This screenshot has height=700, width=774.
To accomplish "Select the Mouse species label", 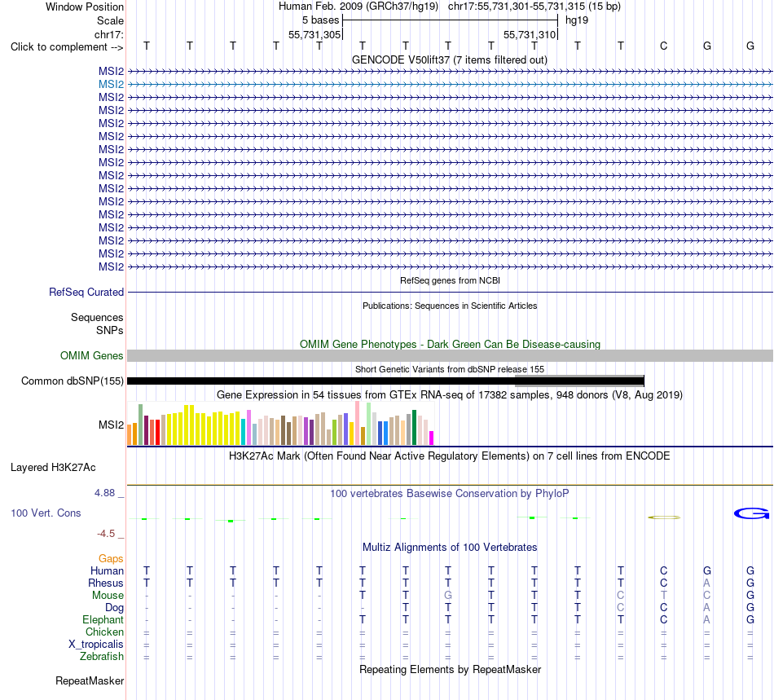I will pos(108,596).
